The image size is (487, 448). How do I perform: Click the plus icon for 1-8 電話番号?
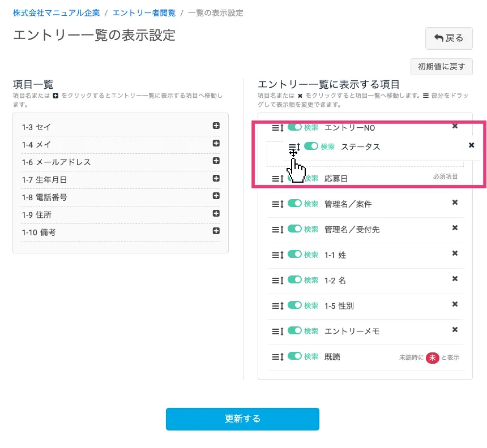click(216, 196)
